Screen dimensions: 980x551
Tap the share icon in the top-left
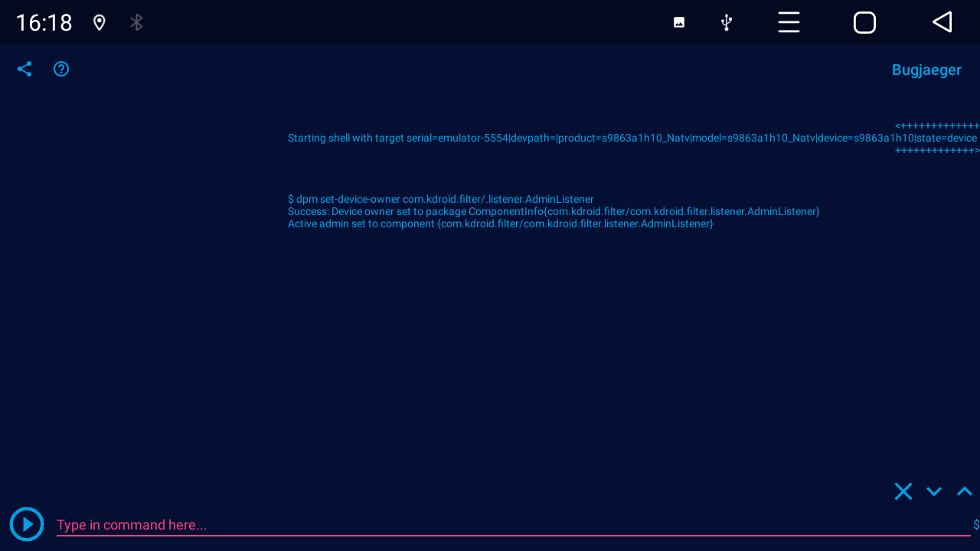pyautogui.click(x=24, y=69)
